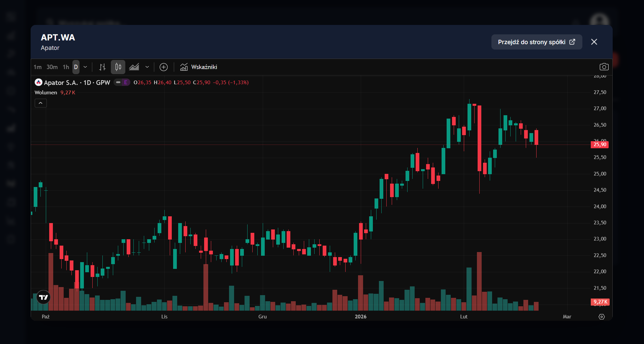The image size is (644, 344).
Task: Switch to the 1h timeframe
Action: pyautogui.click(x=66, y=67)
